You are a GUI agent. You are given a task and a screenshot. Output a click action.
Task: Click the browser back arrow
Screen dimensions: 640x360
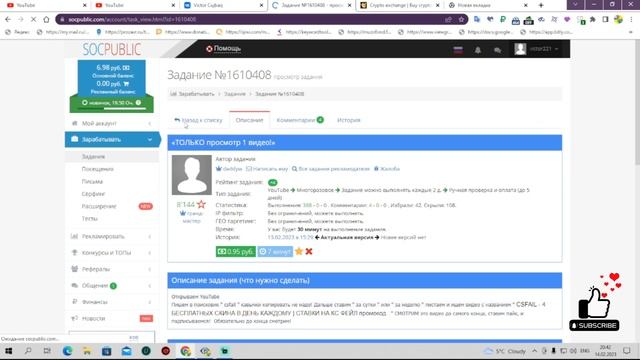(x=8, y=19)
